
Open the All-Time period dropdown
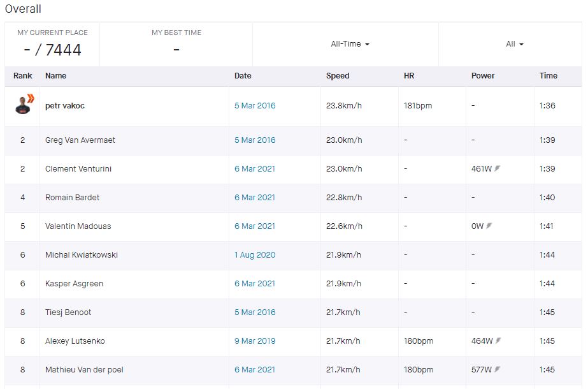pos(350,44)
